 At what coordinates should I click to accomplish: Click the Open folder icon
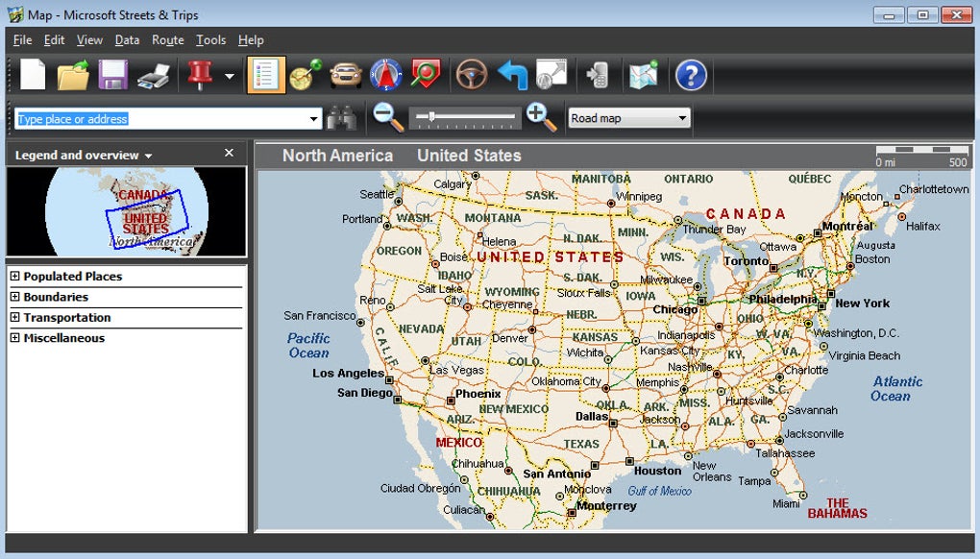pyautogui.click(x=73, y=75)
